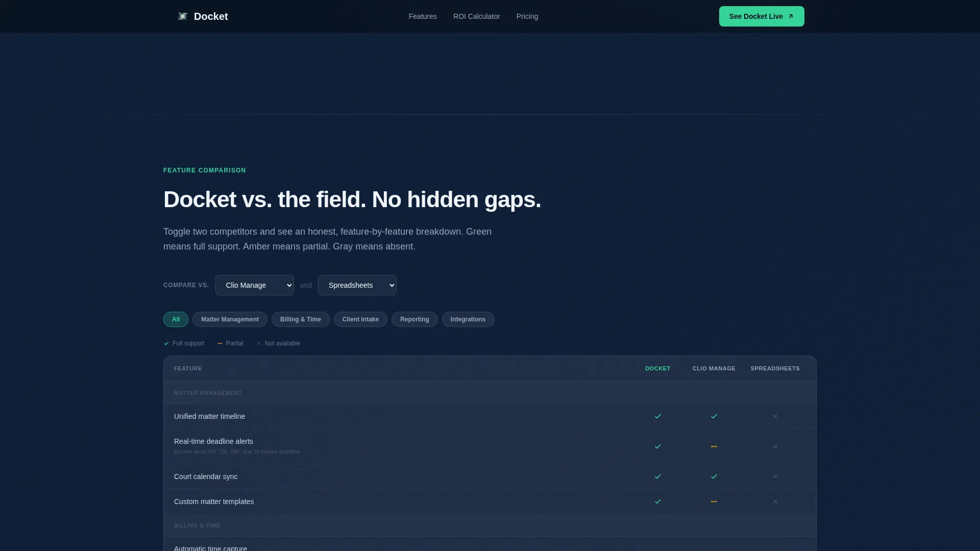Click Clio Manage partial icon for deadline alerts
This screenshot has height=551, width=980.
pyautogui.click(x=714, y=446)
